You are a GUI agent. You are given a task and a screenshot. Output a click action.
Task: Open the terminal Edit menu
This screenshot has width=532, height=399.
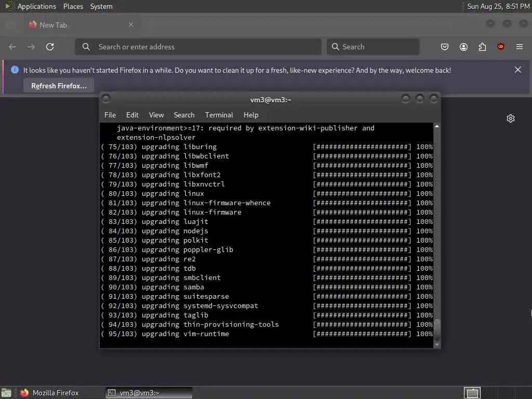click(132, 115)
